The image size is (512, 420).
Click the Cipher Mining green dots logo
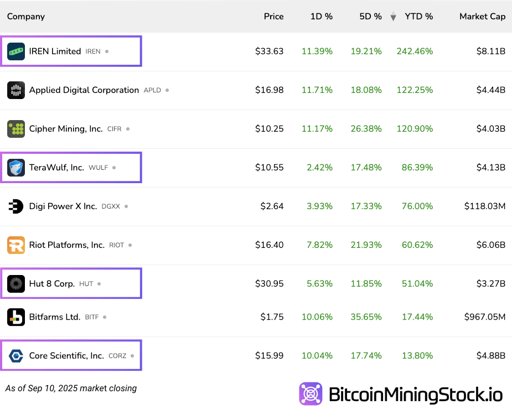coord(16,129)
